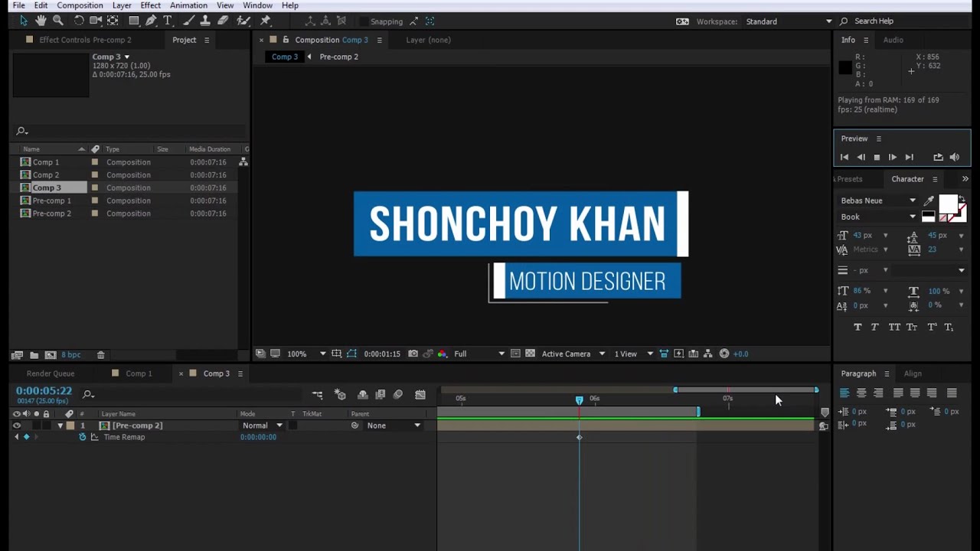Switch to Render Queue tab
This screenshot has width=980, height=551.
51,373
